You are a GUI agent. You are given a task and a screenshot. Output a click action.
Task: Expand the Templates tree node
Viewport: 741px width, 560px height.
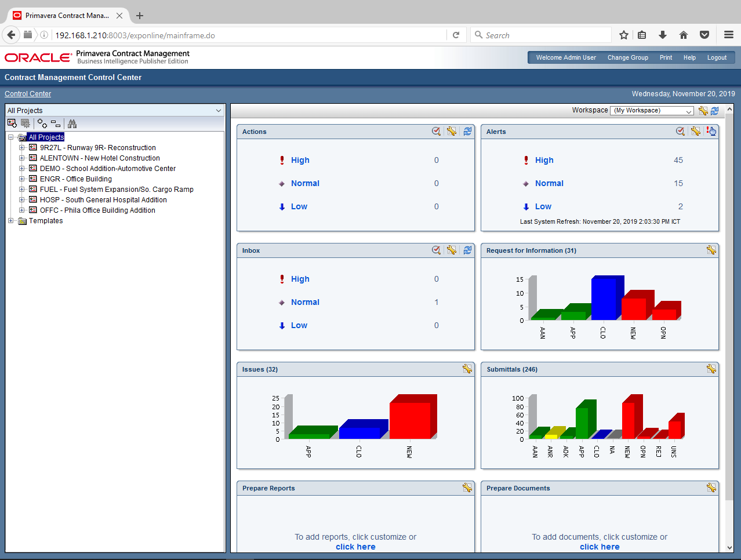point(10,220)
